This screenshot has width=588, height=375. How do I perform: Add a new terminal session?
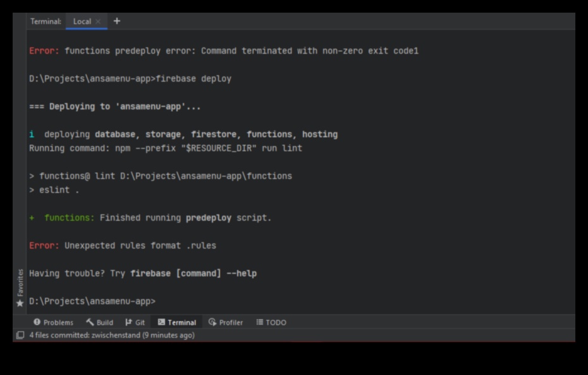[x=117, y=22]
